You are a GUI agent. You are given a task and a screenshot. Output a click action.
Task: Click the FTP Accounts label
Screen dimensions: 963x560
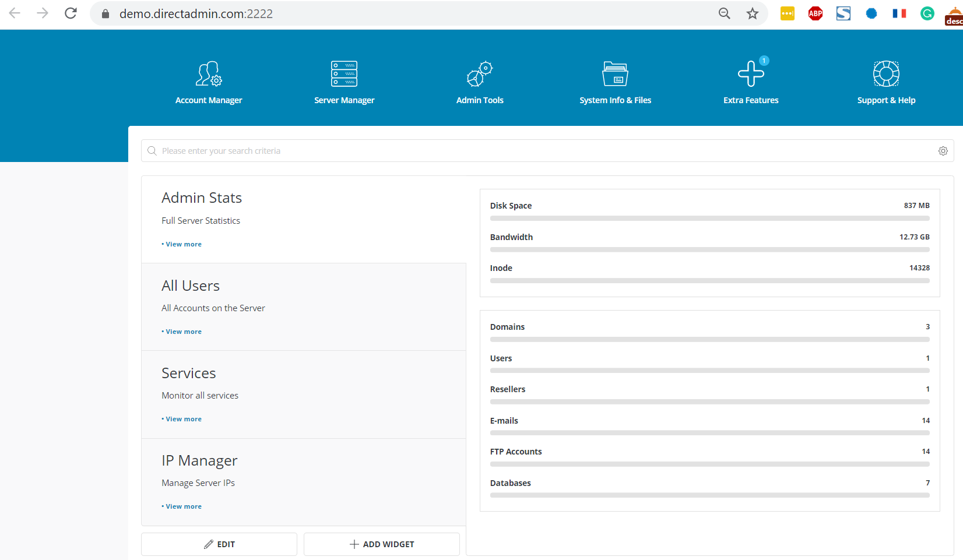point(516,452)
